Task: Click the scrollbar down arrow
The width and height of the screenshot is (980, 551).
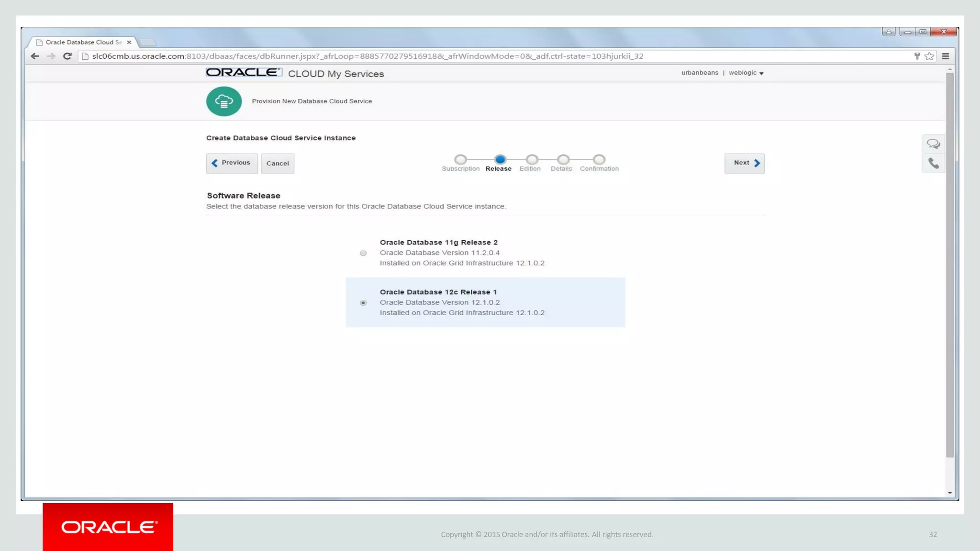Action: click(950, 493)
